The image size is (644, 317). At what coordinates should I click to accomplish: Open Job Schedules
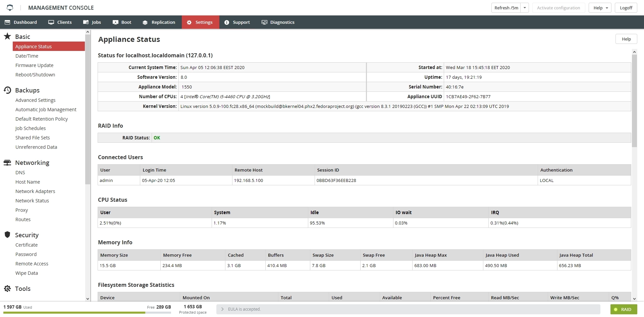pos(31,128)
